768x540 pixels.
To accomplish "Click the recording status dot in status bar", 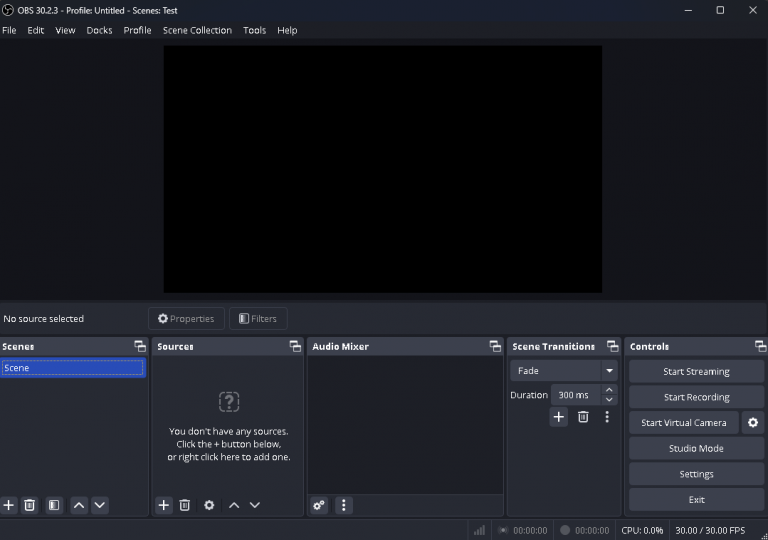I will tap(565, 530).
